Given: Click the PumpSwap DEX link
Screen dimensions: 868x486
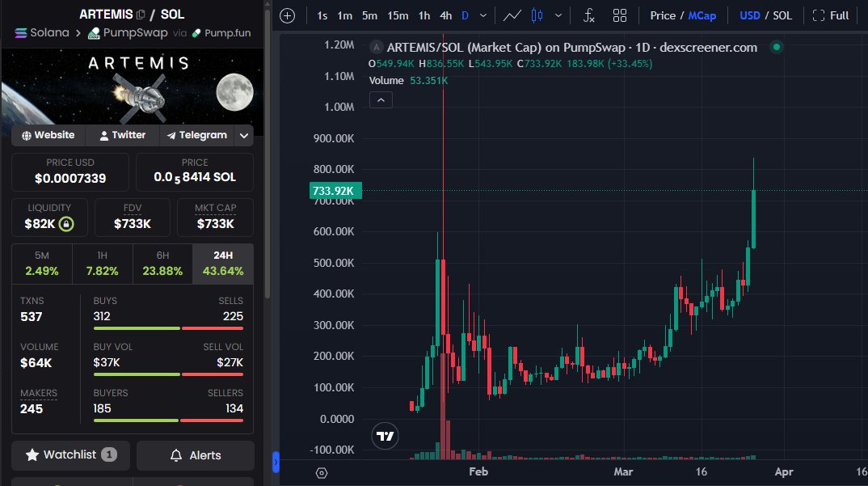Looking at the screenshot, I should click(x=128, y=32).
